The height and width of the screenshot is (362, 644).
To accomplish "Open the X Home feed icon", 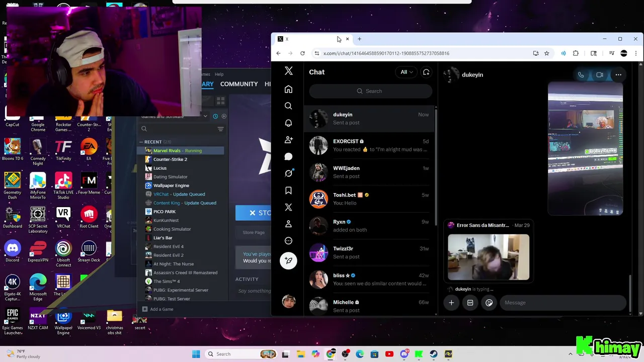I will (x=288, y=89).
